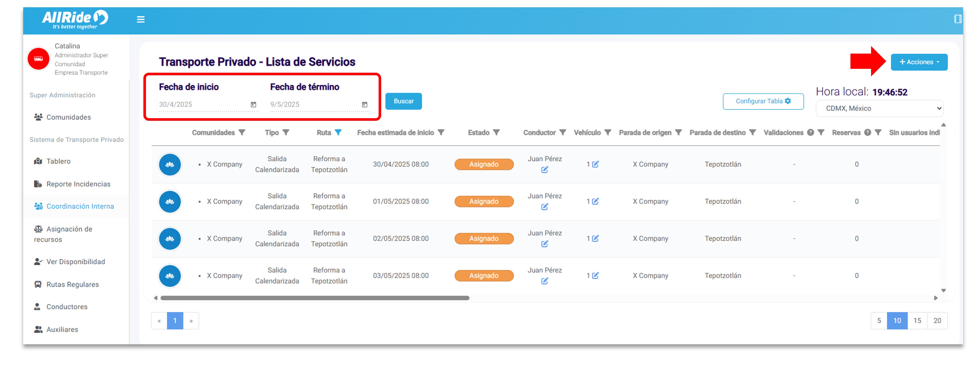Click the horizontal table scrollbar
Screen dimensions: 980x367
[315, 298]
